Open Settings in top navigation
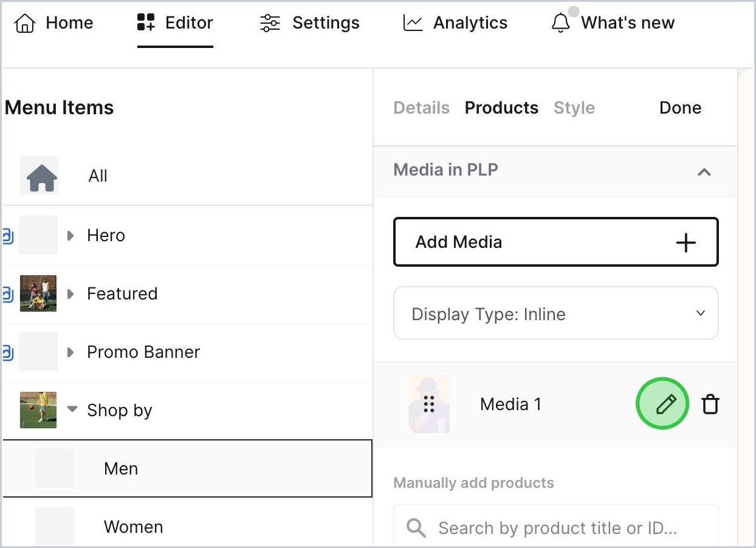 pos(309,23)
